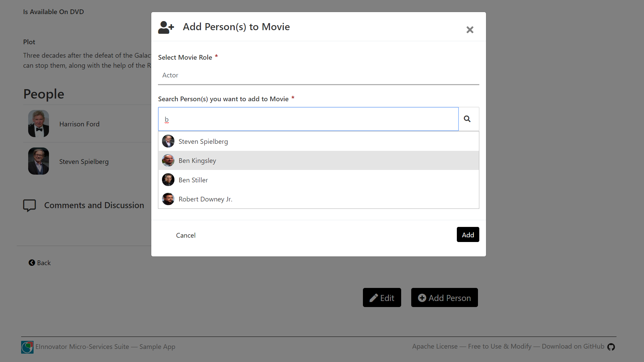
Task: Open the Select Movie Role dropdown
Action: coord(319,75)
